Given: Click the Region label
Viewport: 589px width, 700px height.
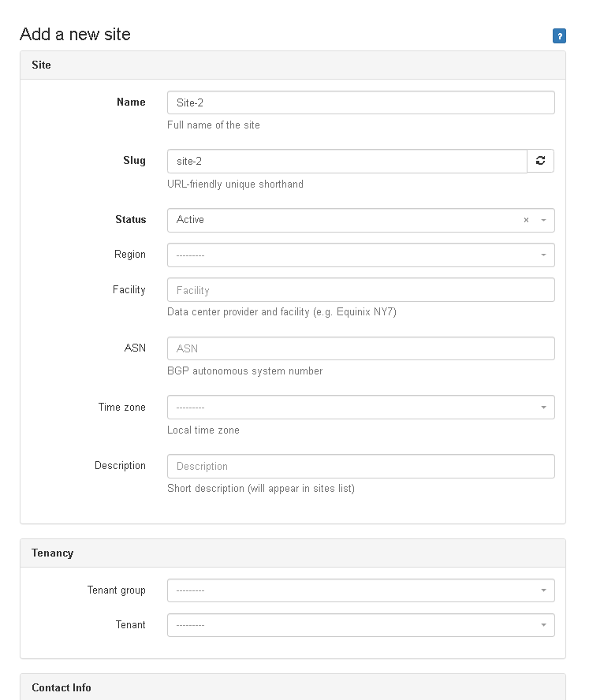Looking at the screenshot, I should (130, 255).
